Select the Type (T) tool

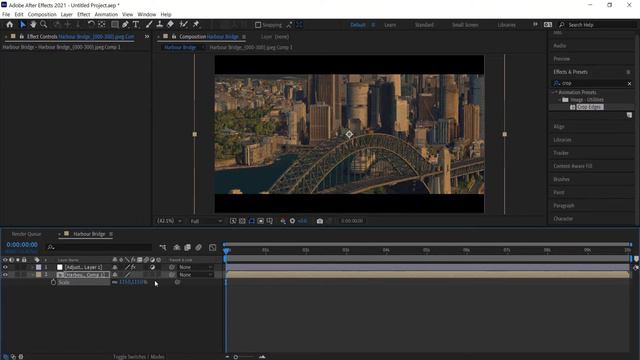pyautogui.click(x=136, y=24)
